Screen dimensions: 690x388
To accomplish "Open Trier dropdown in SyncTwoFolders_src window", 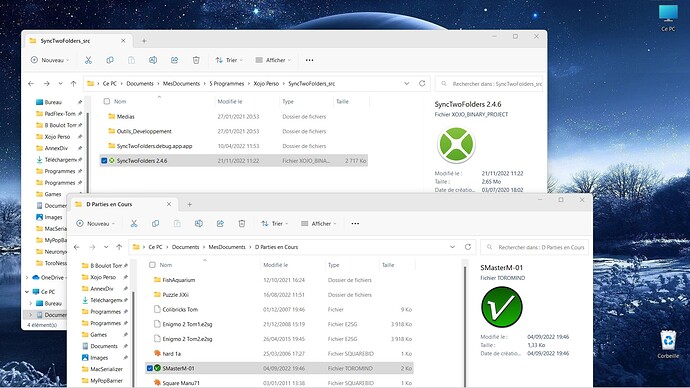I will [x=229, y=60].
